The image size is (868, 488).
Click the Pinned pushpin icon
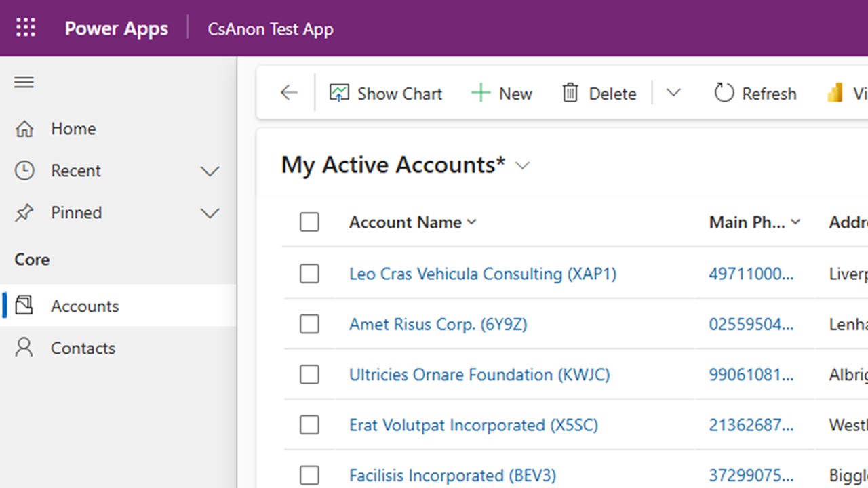tap(24, 213)
